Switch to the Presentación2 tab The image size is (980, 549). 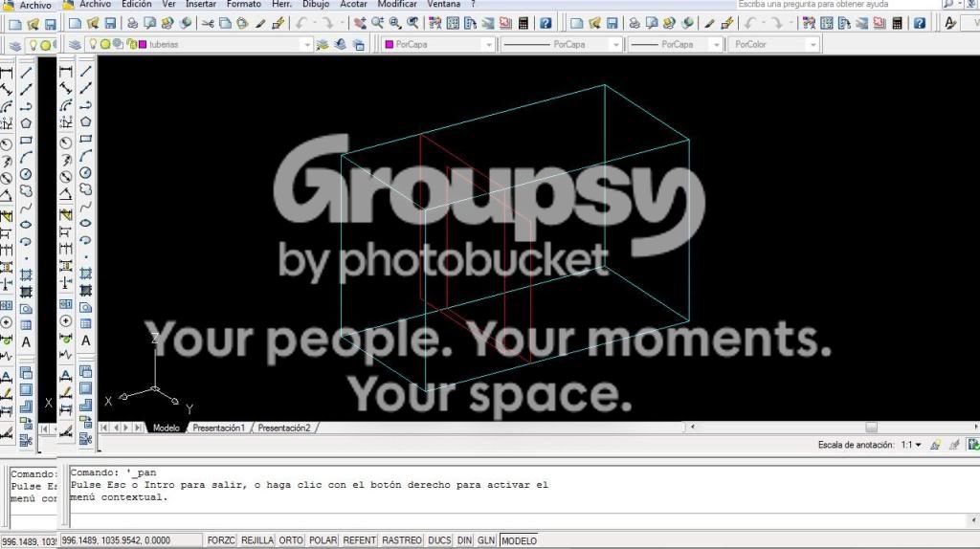[x=283, y=428]
